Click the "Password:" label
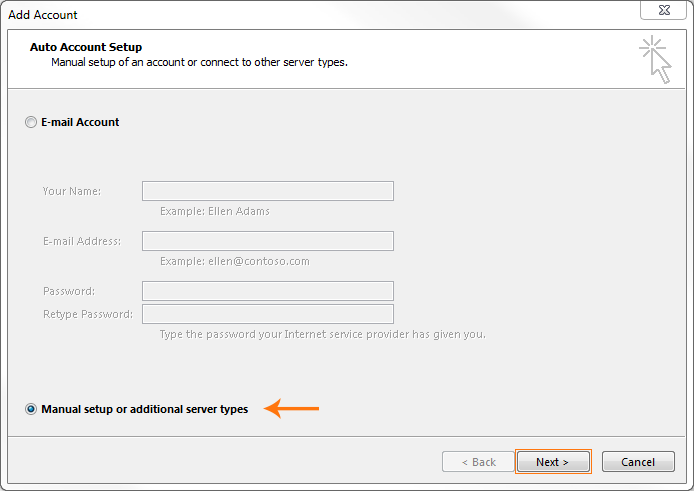 (69, 291)
